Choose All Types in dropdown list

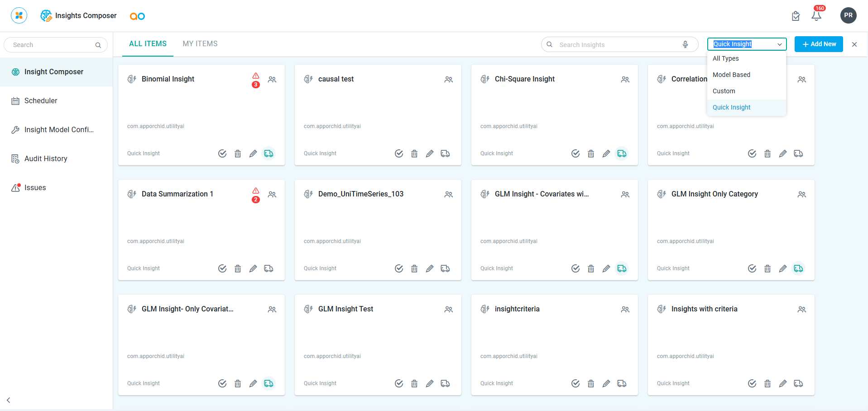725,58
